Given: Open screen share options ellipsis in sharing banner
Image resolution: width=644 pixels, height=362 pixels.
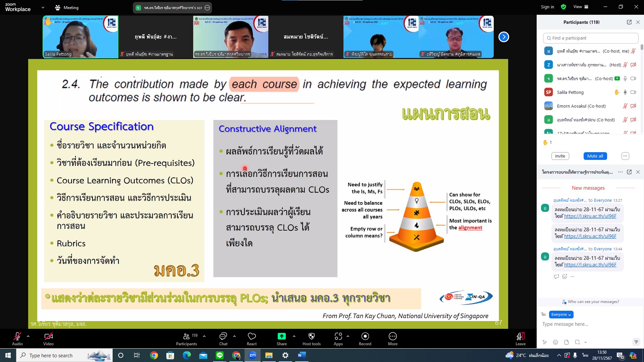Looking at the screenshot, I should point(207,7).
